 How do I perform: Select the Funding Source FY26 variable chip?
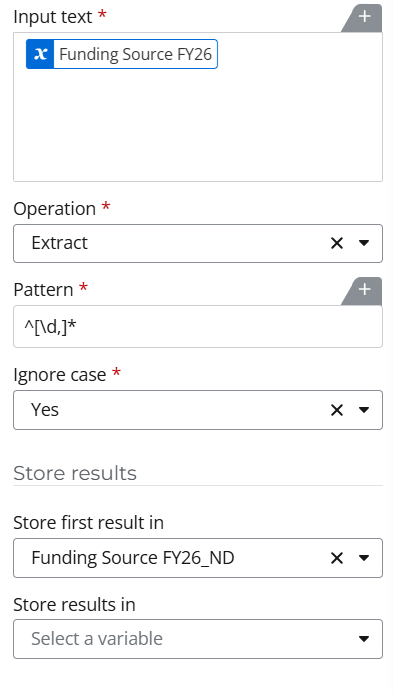pos(122,54)
